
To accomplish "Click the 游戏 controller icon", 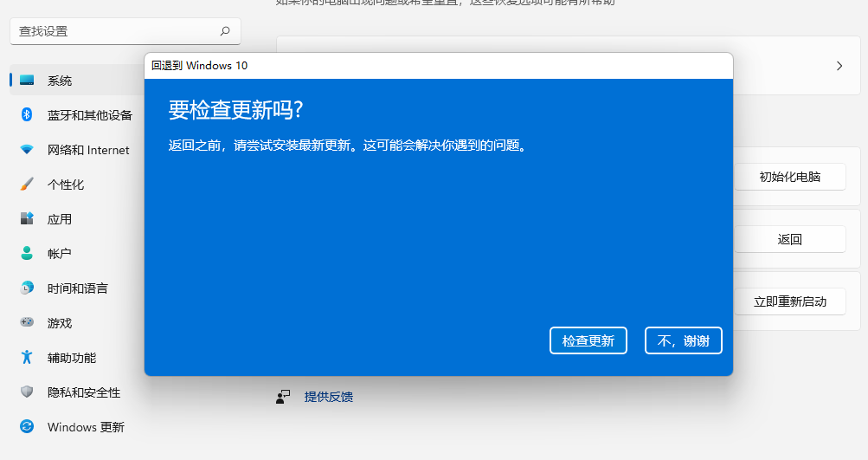I will tap(27, 322).
